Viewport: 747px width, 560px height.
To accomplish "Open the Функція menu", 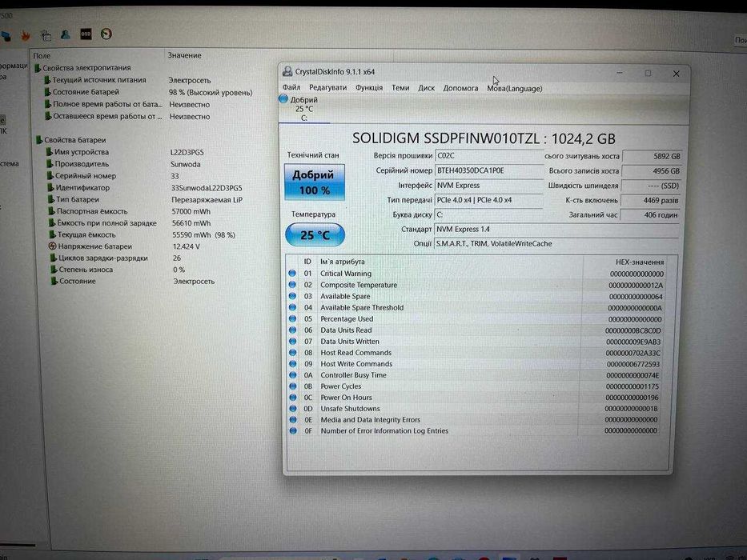I will [369, 88].
